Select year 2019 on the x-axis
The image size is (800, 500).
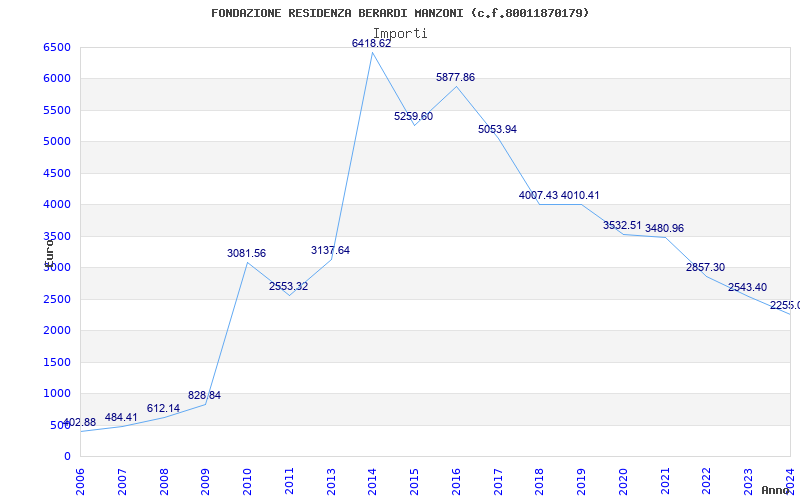(x=582, y=482)
